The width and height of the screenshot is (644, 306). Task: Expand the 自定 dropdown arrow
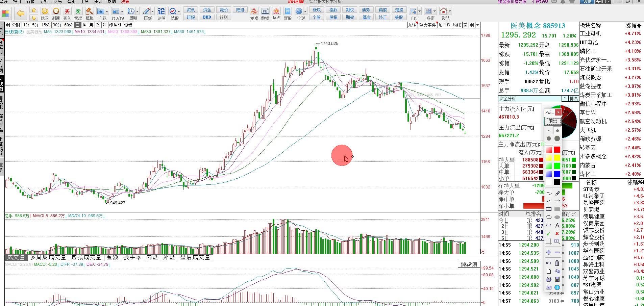[419, 11]
